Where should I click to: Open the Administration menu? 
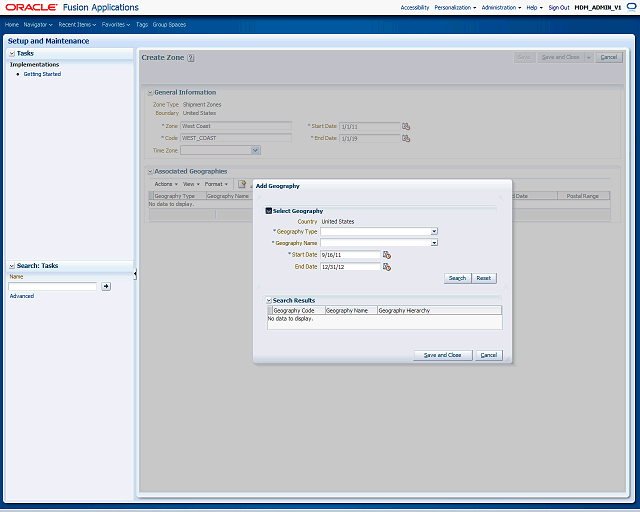click(x=501, y=8)
